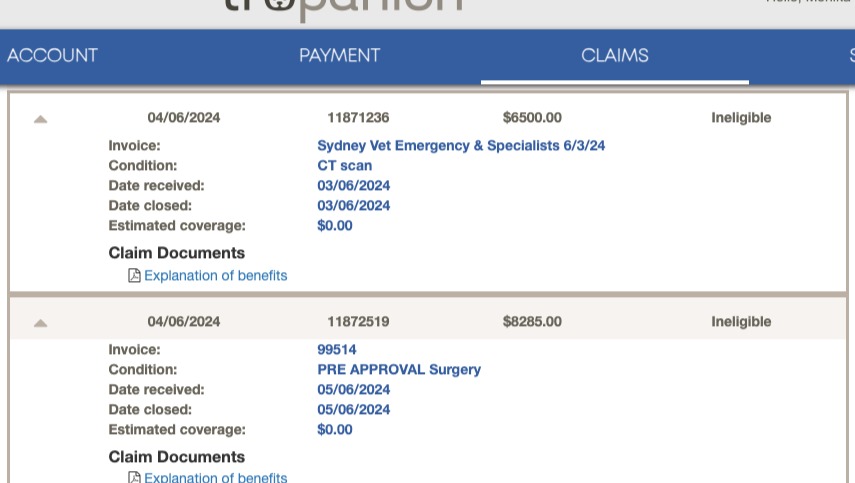Click the CT scan condition text
The image size is (855, 483).
coord(345,165)
